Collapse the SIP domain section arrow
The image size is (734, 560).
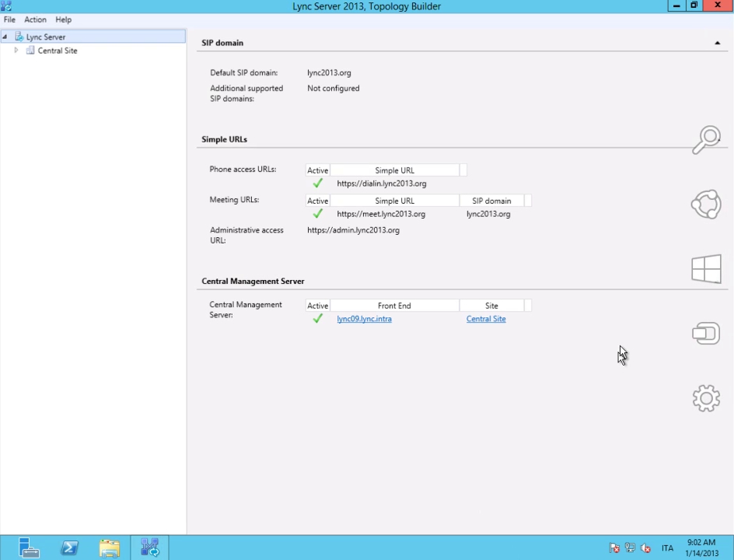pos(717,43)
